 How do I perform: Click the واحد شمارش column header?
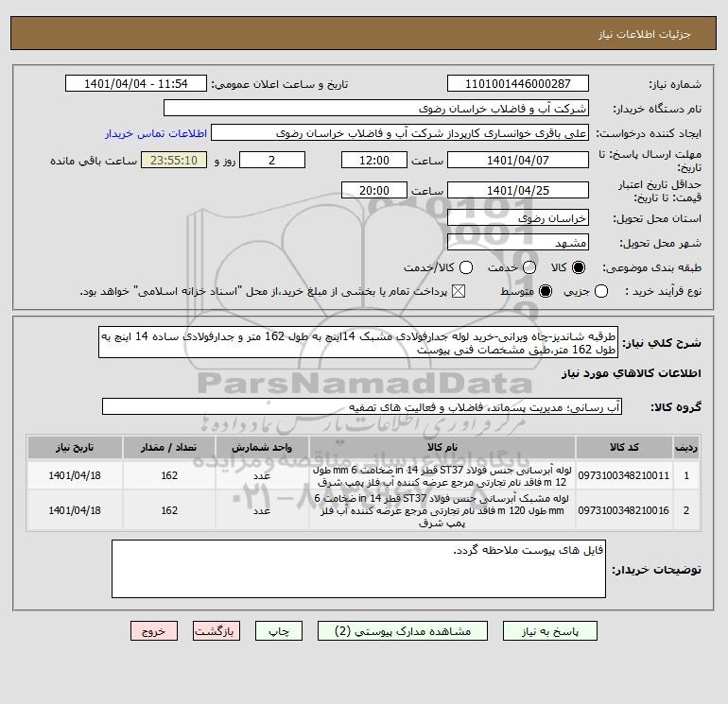coord(262,447)
